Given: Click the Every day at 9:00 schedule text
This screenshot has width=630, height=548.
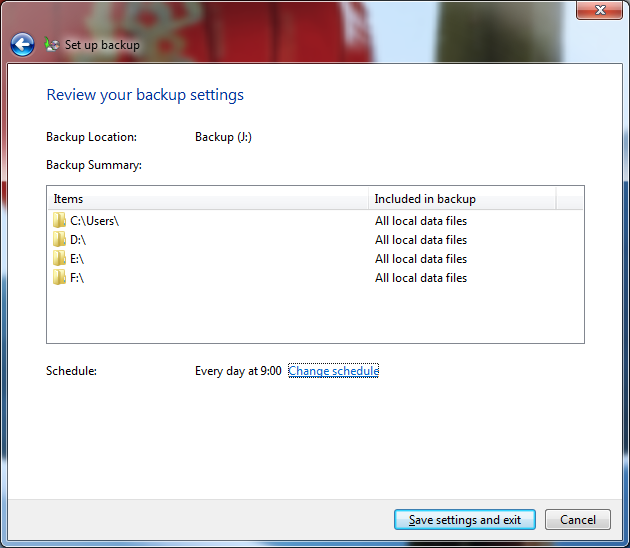Looking at the screenshot, I should coord(238,372).
